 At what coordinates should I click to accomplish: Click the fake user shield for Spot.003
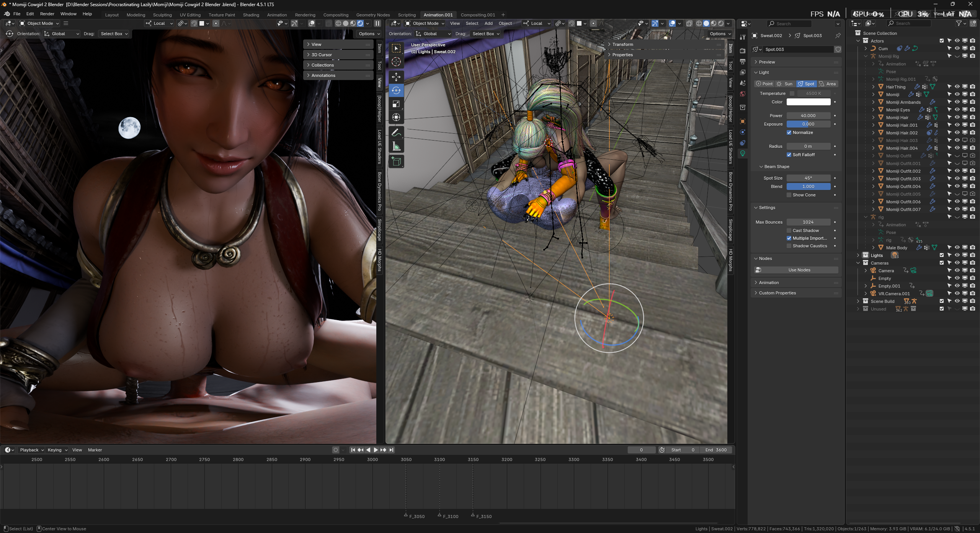tap(838, 49)
